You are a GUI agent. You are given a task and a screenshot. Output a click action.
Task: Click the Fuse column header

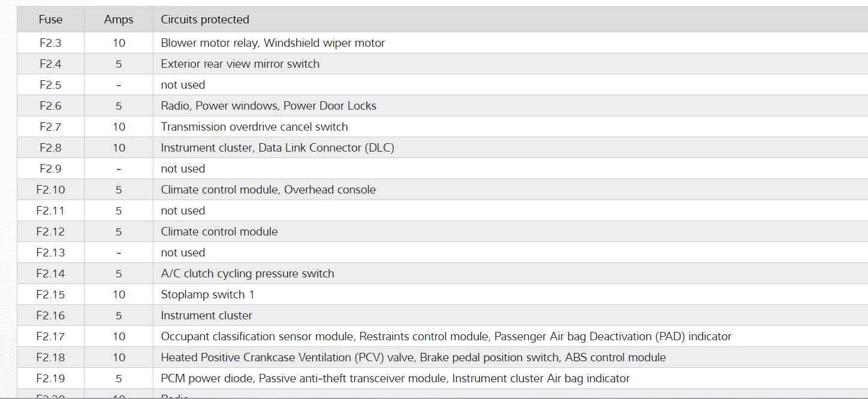(x=50, y=20)
